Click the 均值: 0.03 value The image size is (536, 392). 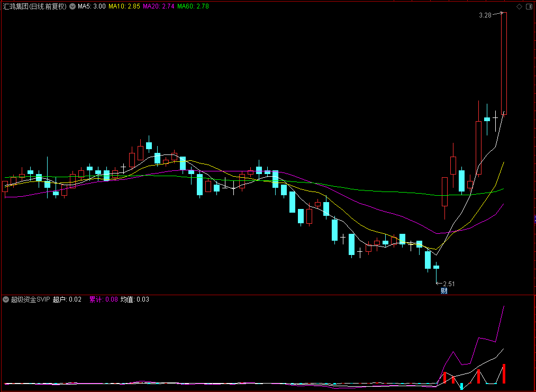click(x=135, y=299)
